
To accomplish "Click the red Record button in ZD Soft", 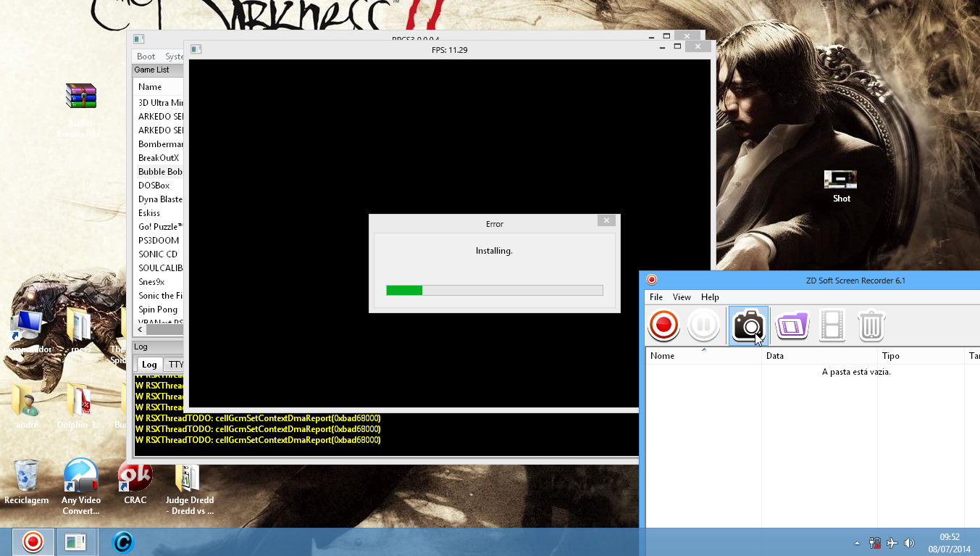I will click(663, 325).
